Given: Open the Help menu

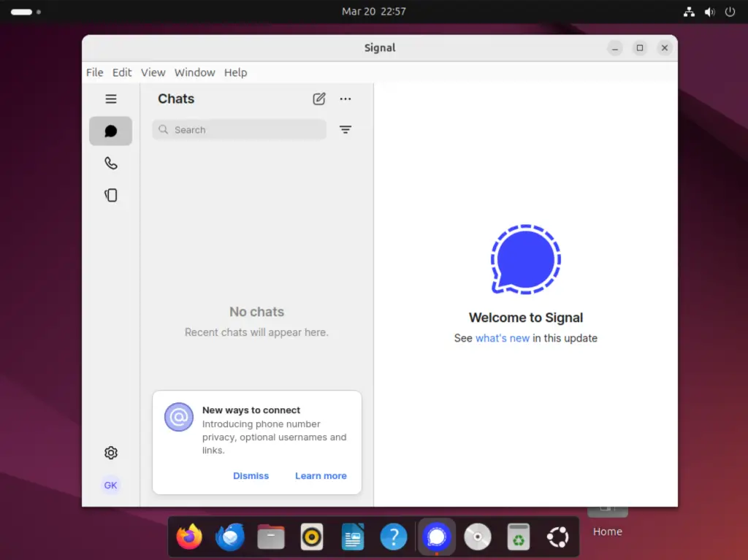Looking at the screenshot, I should (235, 72).
